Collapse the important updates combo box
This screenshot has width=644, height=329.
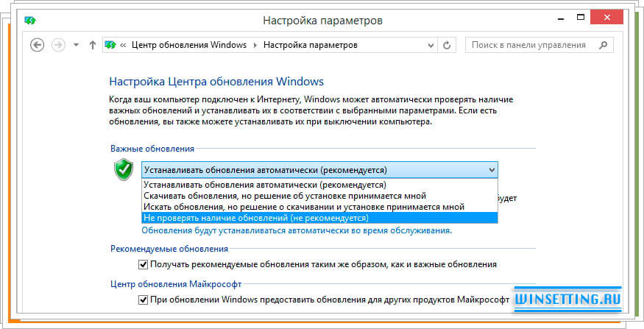coord(491,169)
